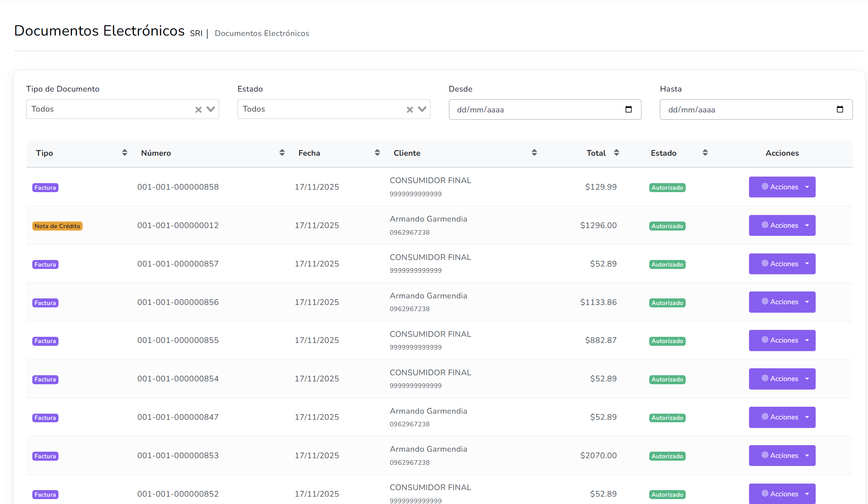Open Acciones for invoice ending 856
868x504 pixels.
[782, 302]
